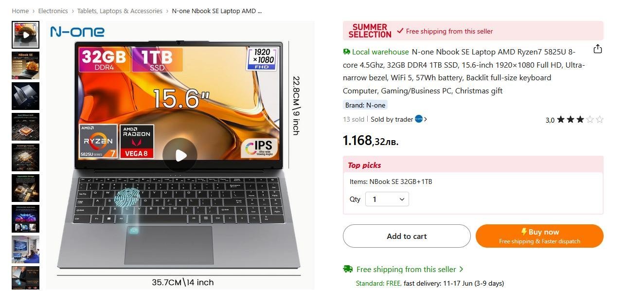Select the NBook SE 32GB+1TB item option
Image resolution: width=644 pixels, height=291 pixels.
391,182
